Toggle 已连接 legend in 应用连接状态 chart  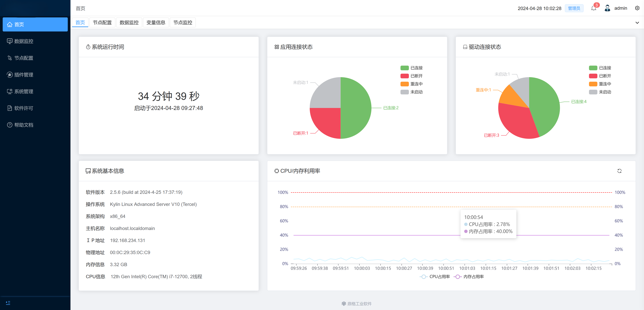click(x=412, y=68)
